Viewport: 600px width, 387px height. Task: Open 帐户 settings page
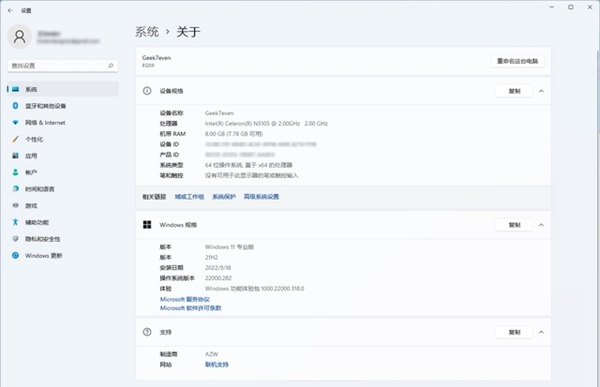(x=63, y=172)
